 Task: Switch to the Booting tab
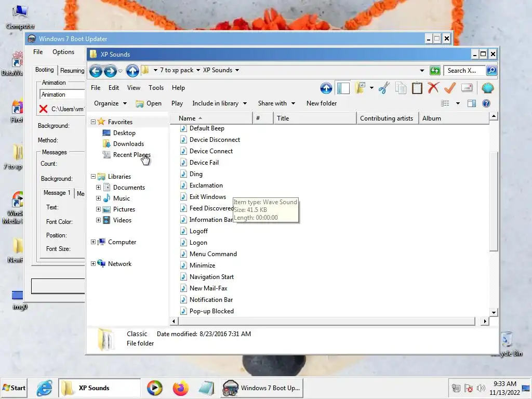pos(45,70)
